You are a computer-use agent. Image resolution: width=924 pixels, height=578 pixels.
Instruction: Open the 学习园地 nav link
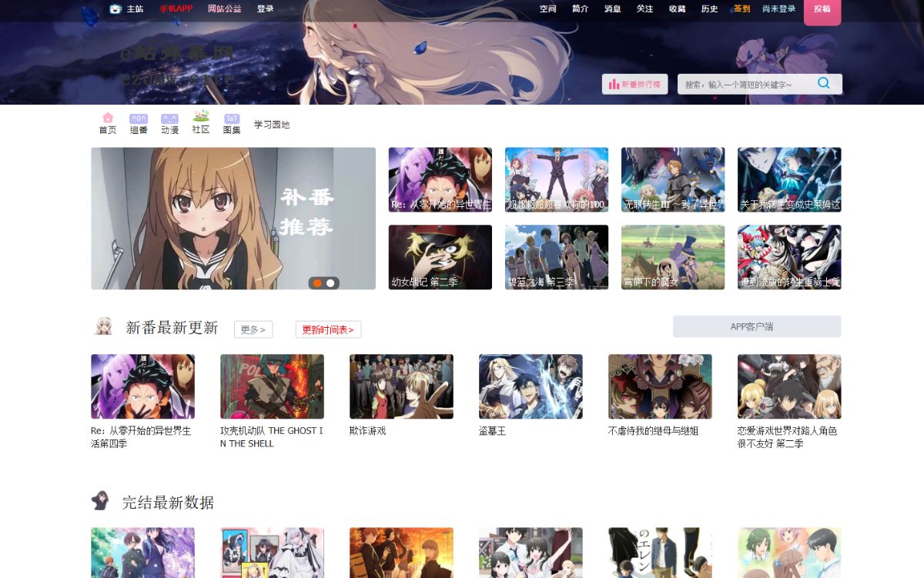point(272,125)
